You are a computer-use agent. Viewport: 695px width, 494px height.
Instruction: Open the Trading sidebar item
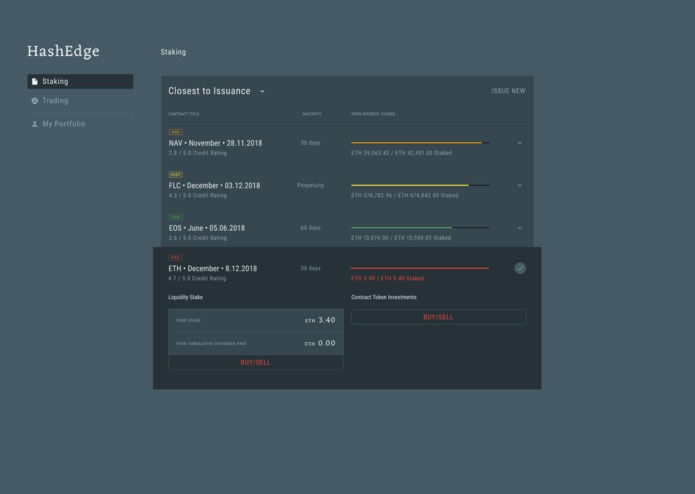[x=80, y=101]
